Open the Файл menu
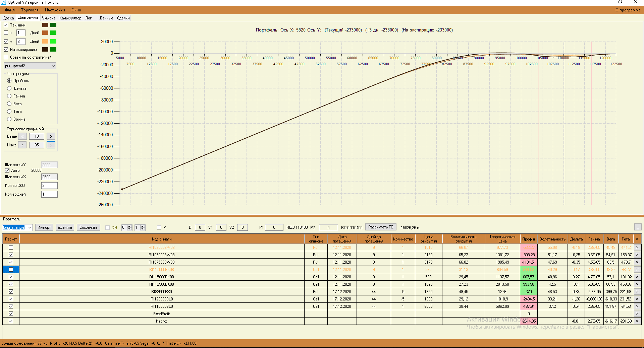The width and height of the screenshot is (644, 348). pos(10,10)
